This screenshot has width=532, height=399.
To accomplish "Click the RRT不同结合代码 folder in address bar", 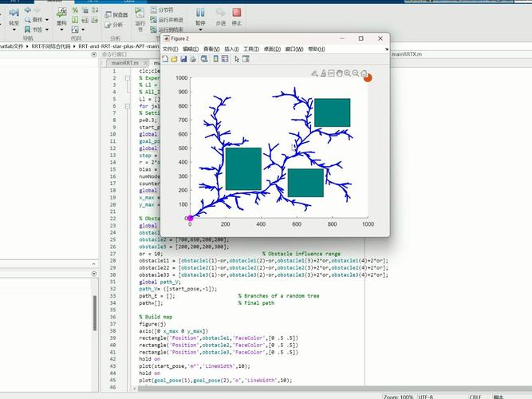I will [51, 46].
